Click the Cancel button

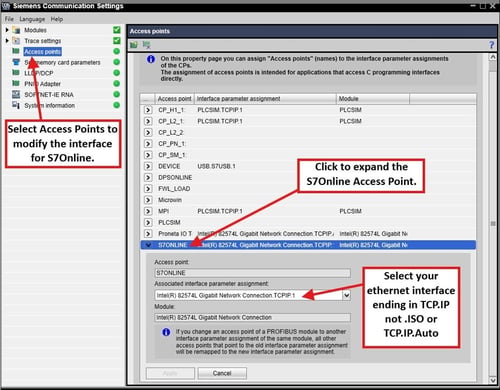tap(222, 373)
